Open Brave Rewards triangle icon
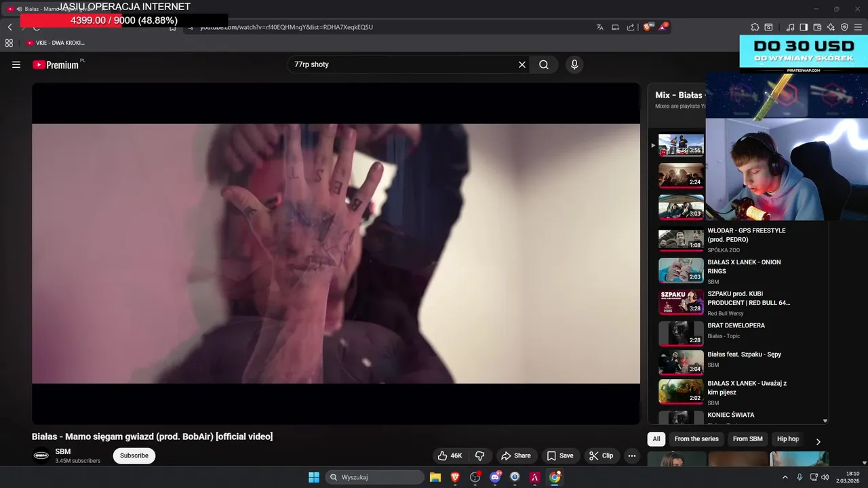The image size is (868, 488). (663, 27)
